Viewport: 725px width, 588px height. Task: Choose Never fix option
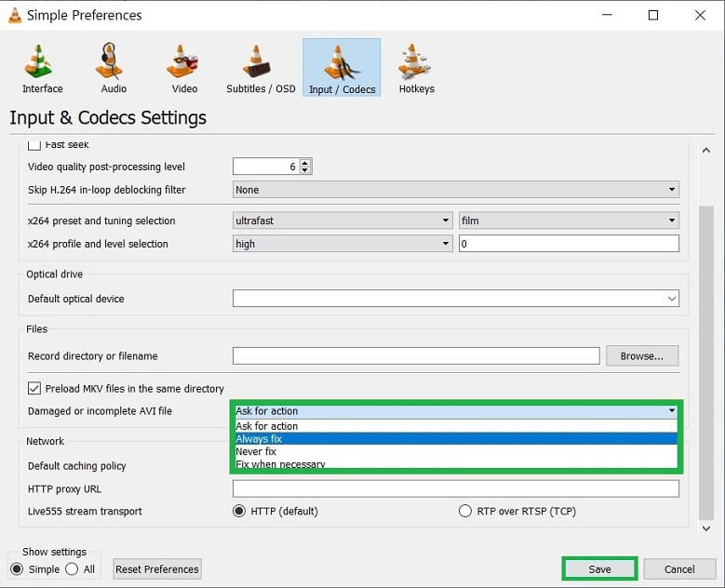(456, 451)
